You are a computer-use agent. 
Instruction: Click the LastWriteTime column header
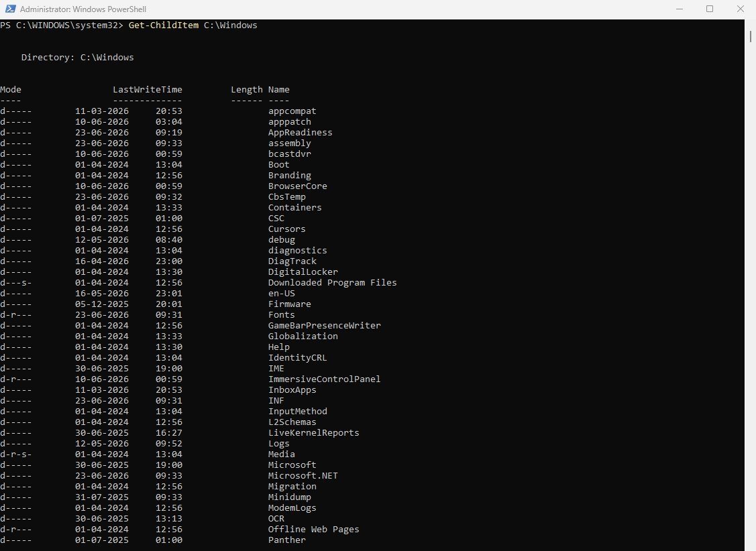pos(148,90)
